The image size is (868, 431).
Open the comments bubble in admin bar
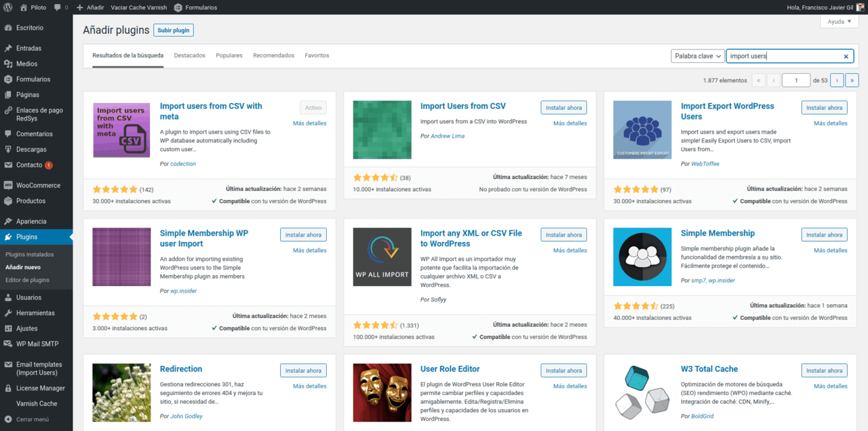coord(60,7)
